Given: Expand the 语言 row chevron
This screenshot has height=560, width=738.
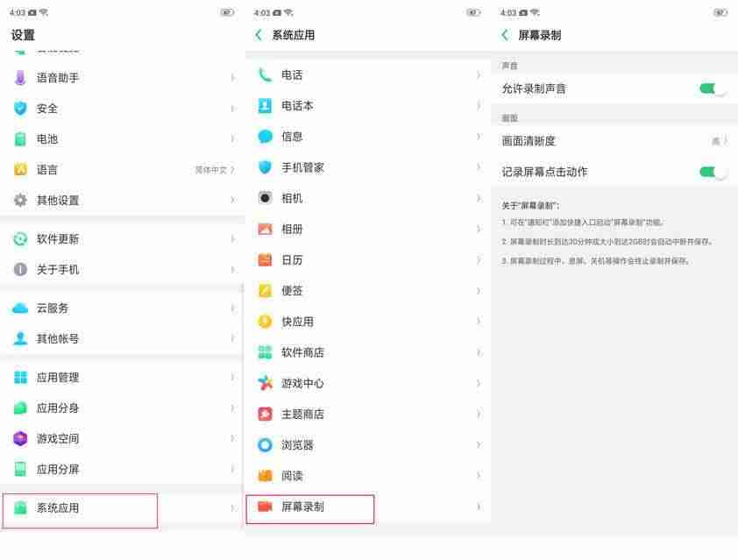Looking at the screenshot, I should click(232, 169).
